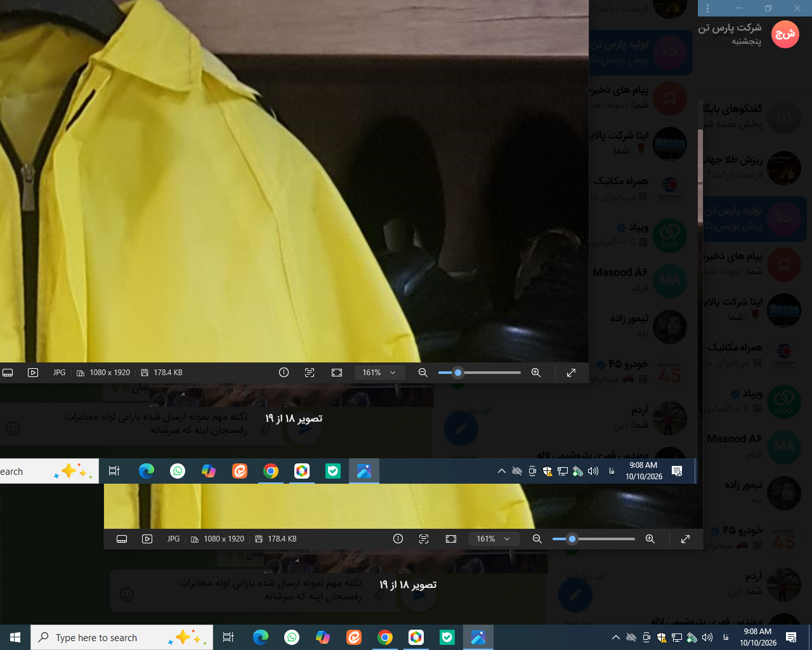Click the zoom slider in the upper toolbar

coord(479,373)
